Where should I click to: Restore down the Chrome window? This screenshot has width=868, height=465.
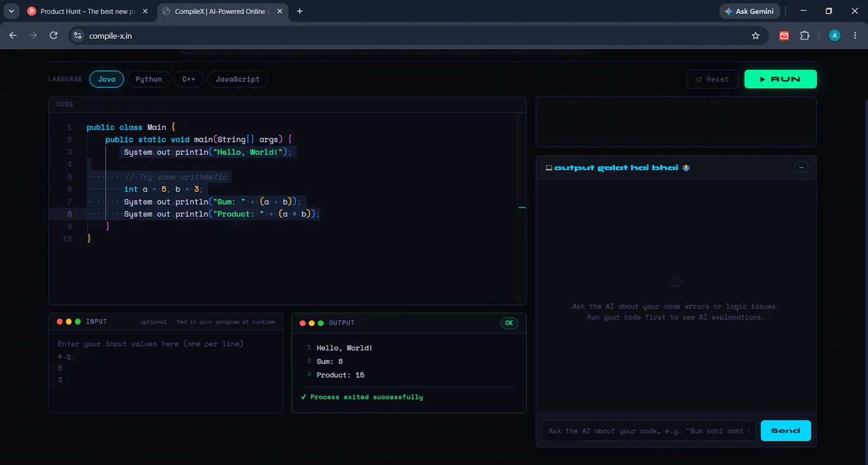(x=829, y=11)
